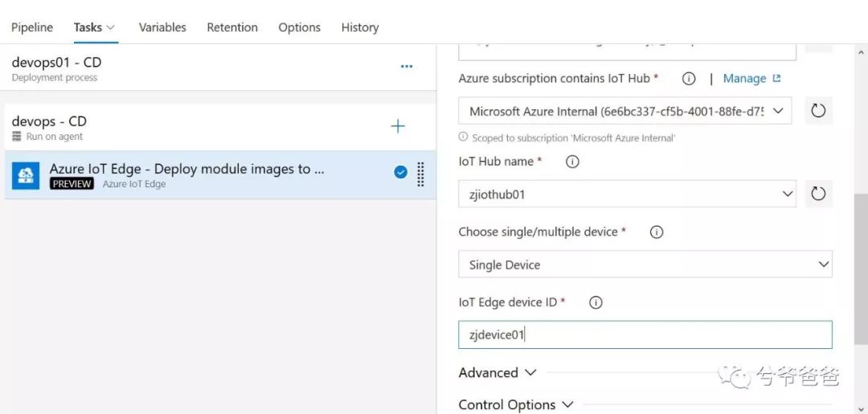Click the drag handle on the IoT Edge task
Image resolution: width=868 pixels, height=414 pixels.
tap(420, 174)
